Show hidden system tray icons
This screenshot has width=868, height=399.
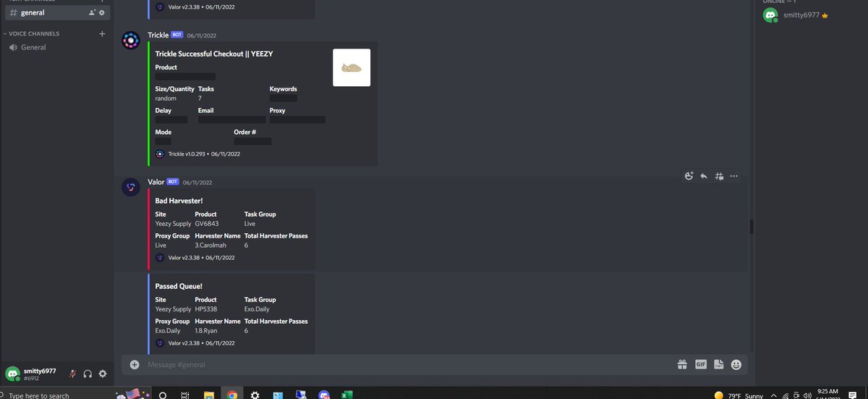(x=774, y=395)
